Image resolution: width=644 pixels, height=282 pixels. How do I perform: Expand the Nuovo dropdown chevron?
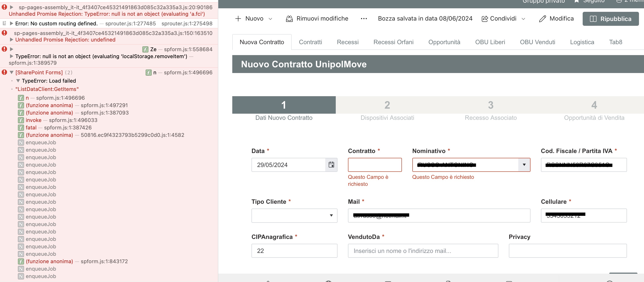coord(270,19)
